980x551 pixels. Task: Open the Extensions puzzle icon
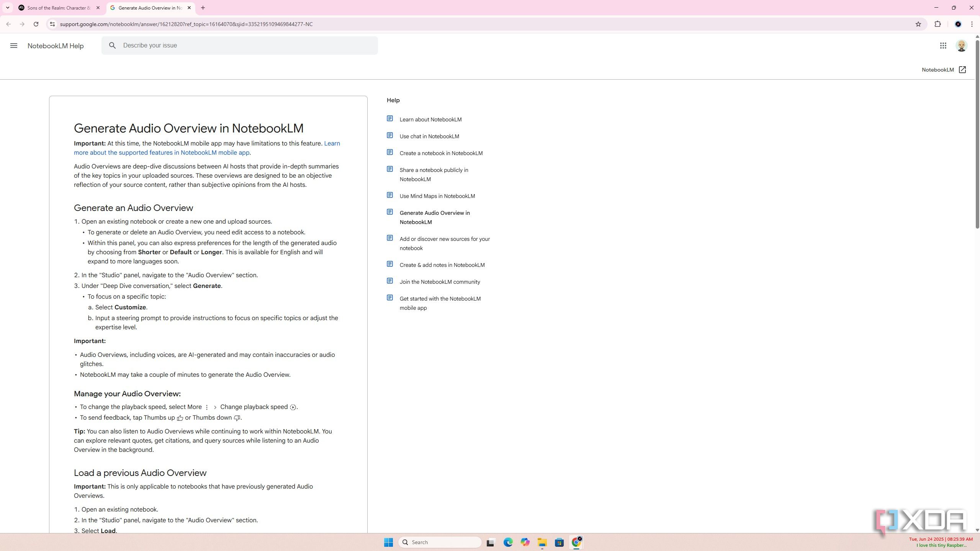[x=937, y=24]
